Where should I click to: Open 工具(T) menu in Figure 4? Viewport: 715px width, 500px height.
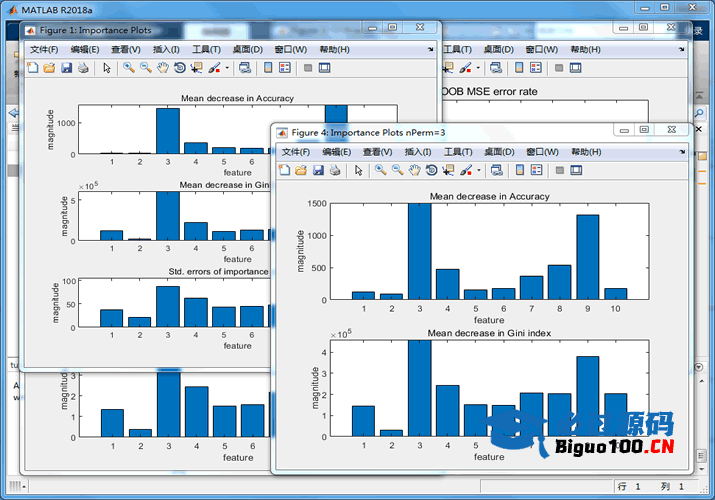click(458, 152)
